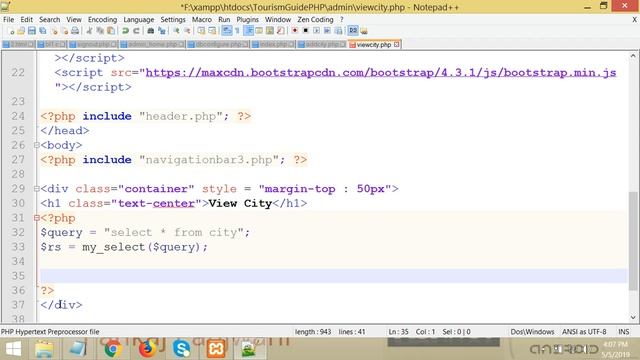The height and width of the screenshot is (360, 640).
Task: Toggle synchronize vertical scrolling icon
Action: tap(201, 31)
